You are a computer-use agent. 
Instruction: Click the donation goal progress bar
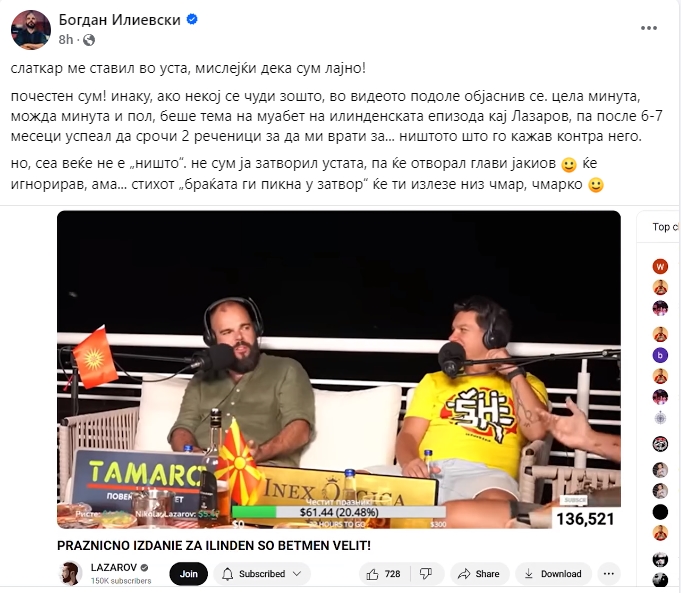pyautogui.click(x=339, y=512)
